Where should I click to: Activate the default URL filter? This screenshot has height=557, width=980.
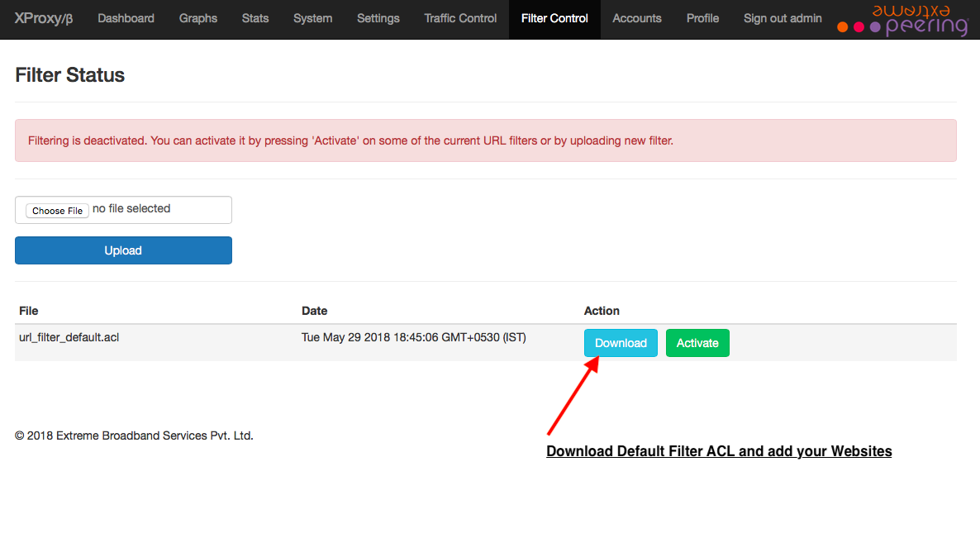click(x=697, y=343)
